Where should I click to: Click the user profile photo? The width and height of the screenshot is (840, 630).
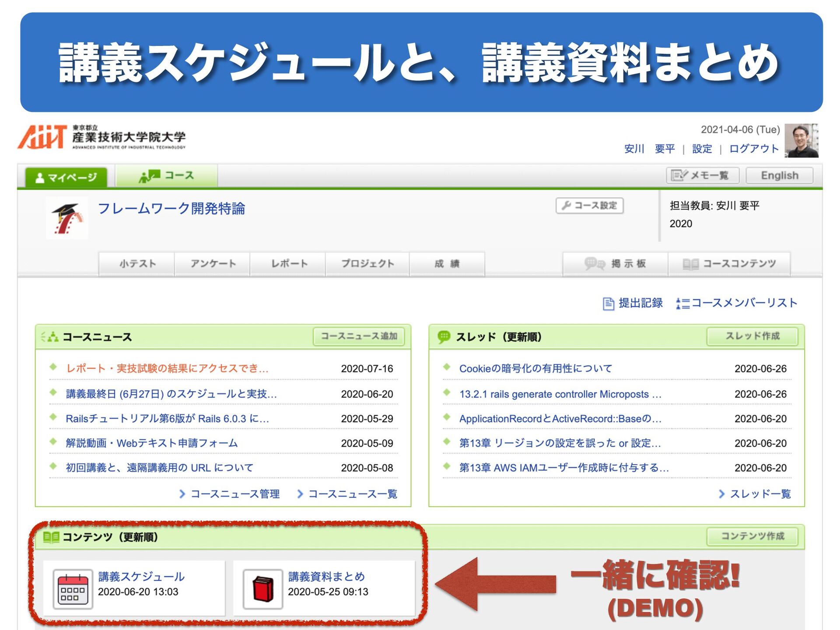point(801,140)
